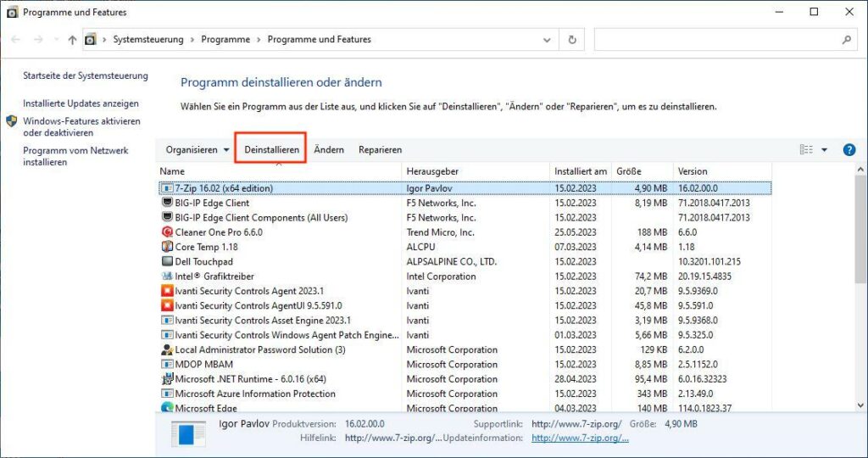The width and height of the screenshot is (868, 458).
Task: Navigate up one folder level arrow
Action: (x=72, y=40)
